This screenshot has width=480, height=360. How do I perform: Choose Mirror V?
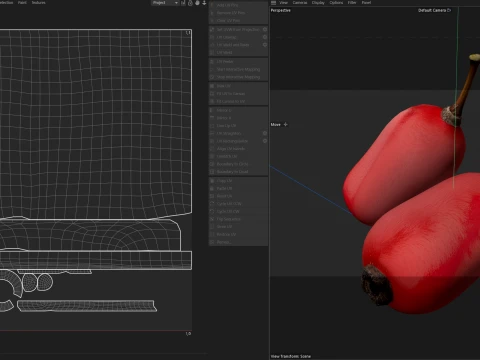[x=238, y=118]
